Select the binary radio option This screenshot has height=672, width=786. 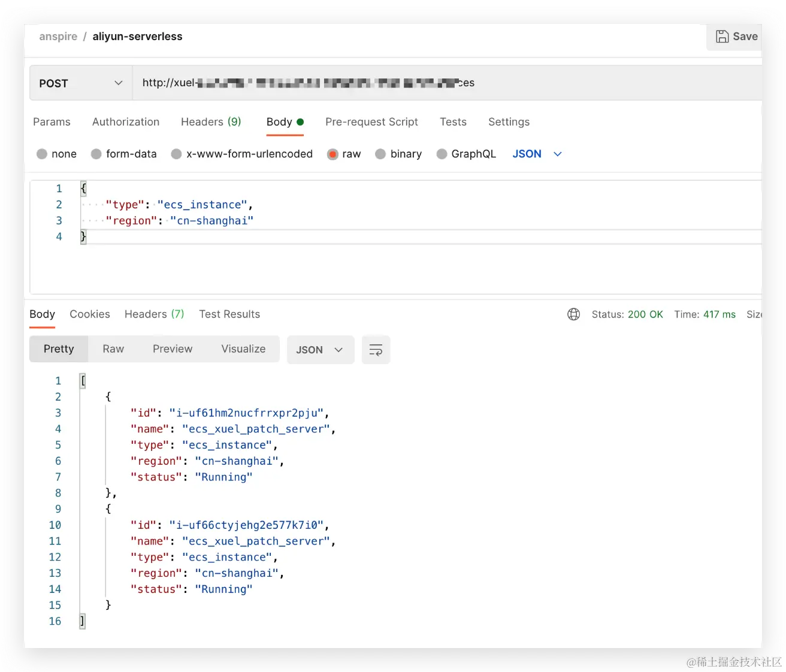click(380, 154)
